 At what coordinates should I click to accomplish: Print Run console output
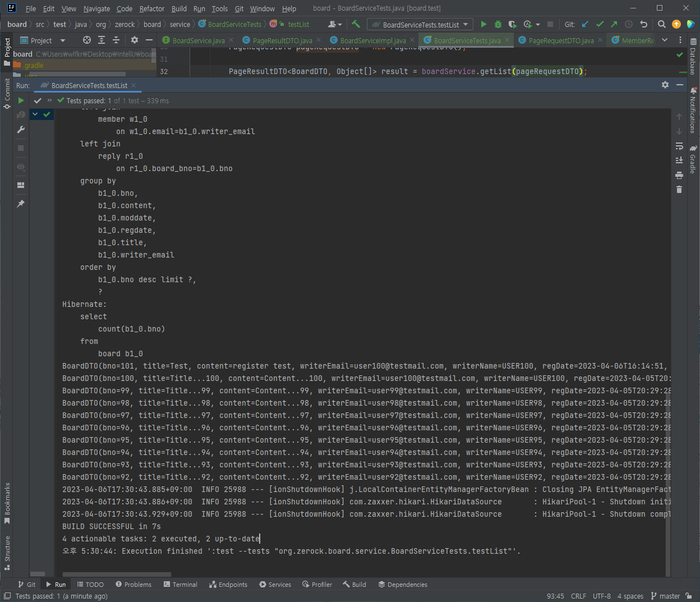679,175
